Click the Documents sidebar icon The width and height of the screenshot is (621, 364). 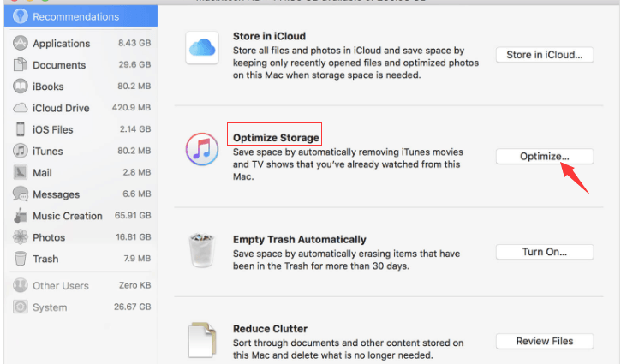(x=21, y=64)
